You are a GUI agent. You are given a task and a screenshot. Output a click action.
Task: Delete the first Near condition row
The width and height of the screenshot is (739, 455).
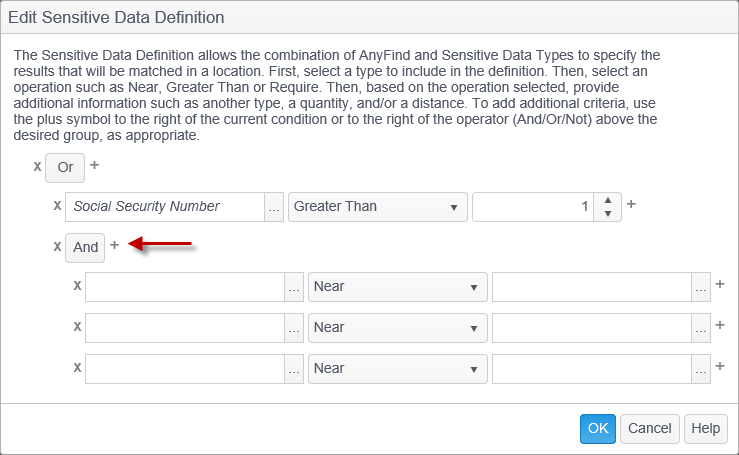(x=77, y=286)
